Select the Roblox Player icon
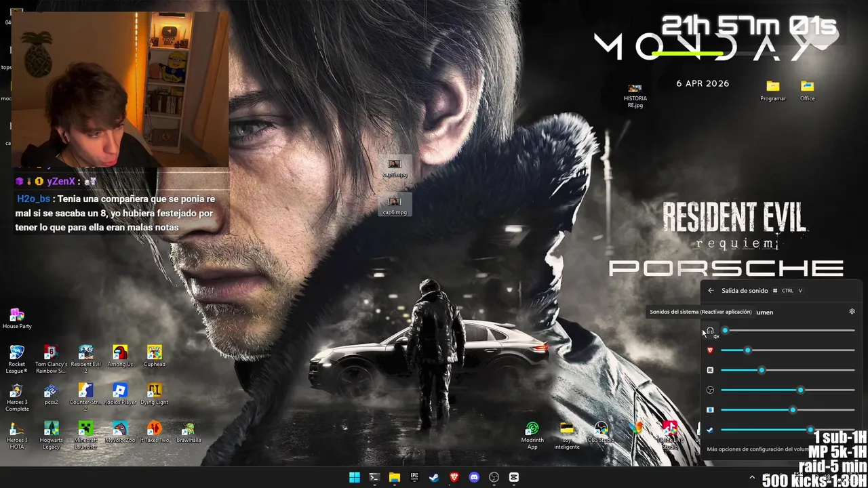The height and width of the screenshot is (488, 868). click(120, 394)
